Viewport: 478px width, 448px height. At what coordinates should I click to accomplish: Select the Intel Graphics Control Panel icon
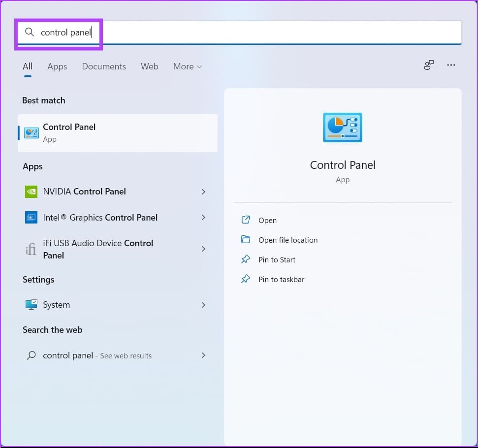(x=31, y=218)
